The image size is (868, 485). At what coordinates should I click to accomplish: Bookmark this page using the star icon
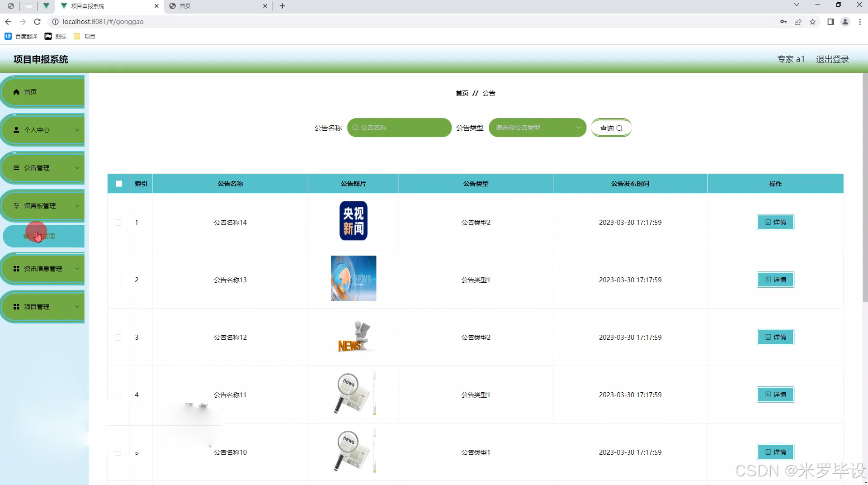812,22
